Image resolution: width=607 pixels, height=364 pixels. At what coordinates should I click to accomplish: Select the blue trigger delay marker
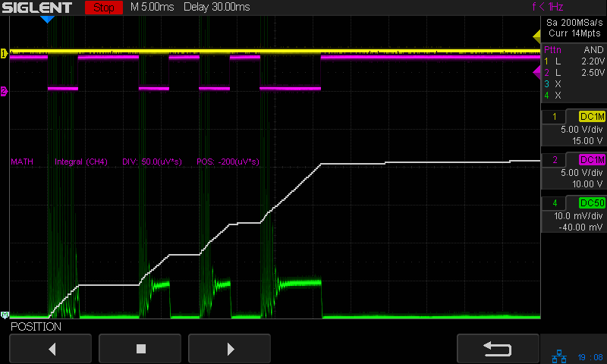[x=47, y=19]
